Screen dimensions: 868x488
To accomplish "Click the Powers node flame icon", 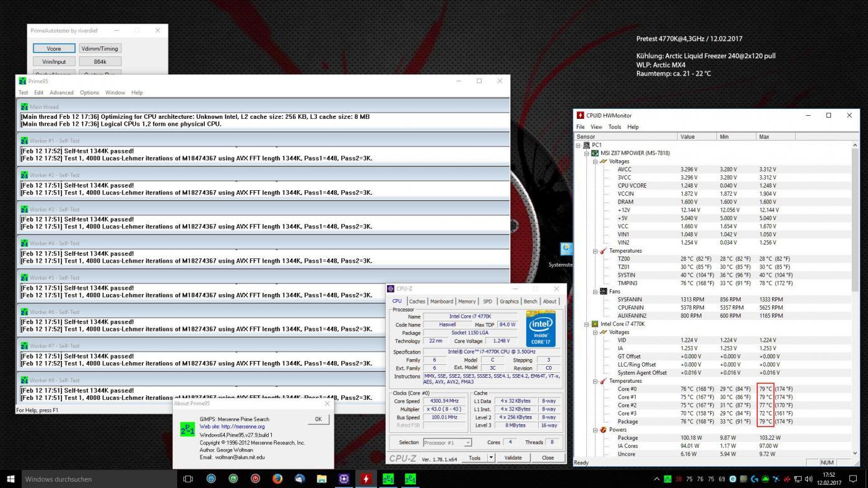I will point(604,430).
